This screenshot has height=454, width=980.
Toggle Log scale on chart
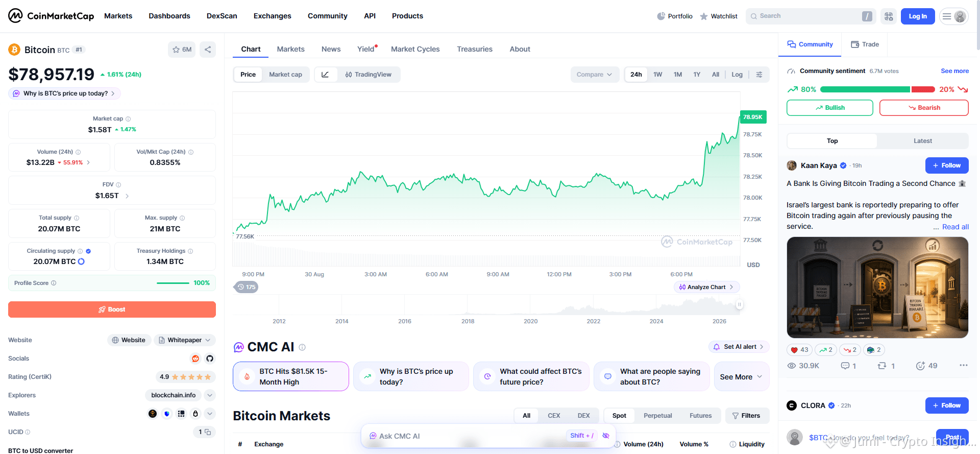click(737, 75)
